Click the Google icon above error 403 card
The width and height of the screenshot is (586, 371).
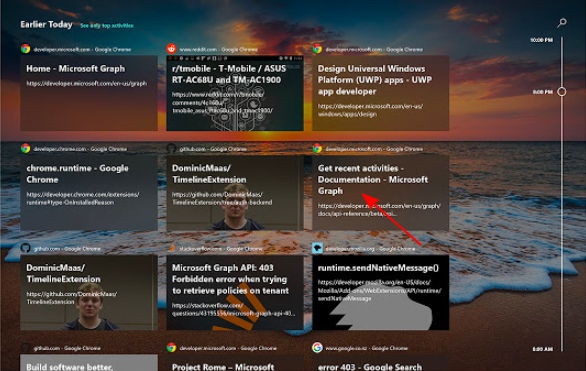tap(317, 347)
